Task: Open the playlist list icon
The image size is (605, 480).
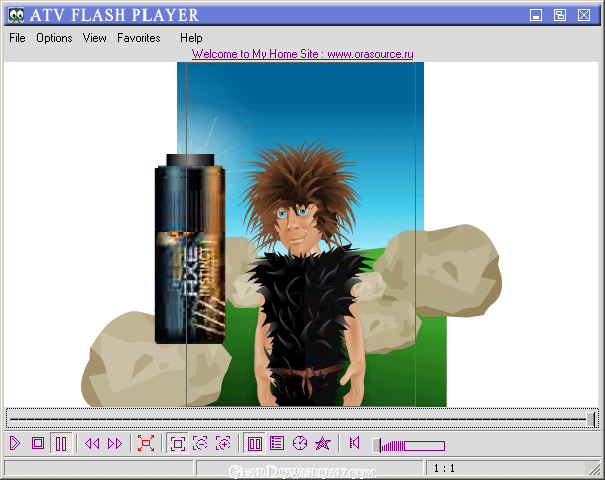Action: [277, 443]
